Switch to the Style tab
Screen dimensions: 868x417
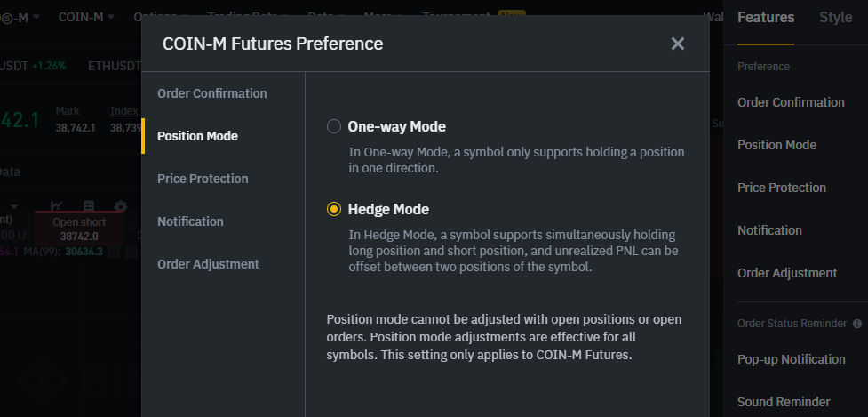[x=835, y=17]
